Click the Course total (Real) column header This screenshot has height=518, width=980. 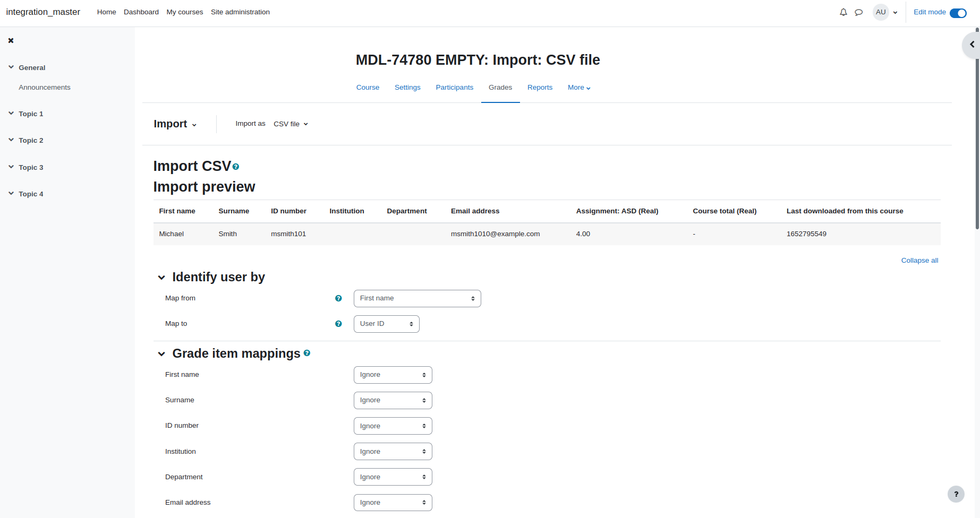pos(725,211)
